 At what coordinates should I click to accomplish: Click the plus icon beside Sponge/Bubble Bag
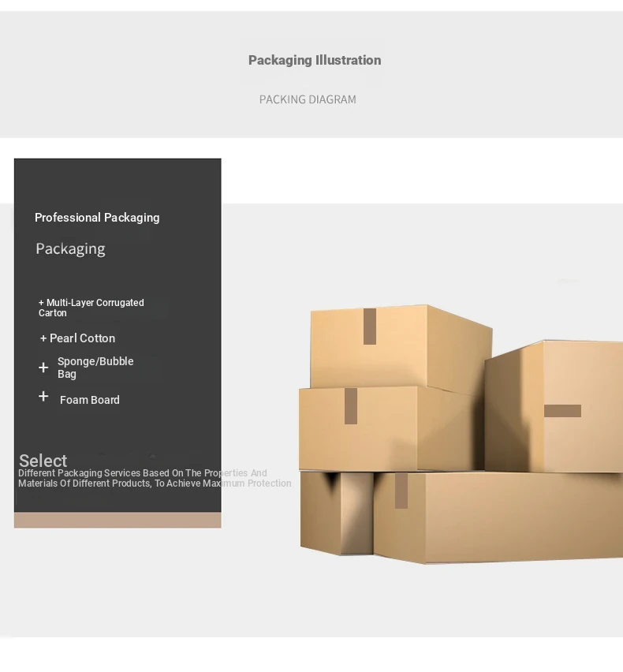[43, 368]
